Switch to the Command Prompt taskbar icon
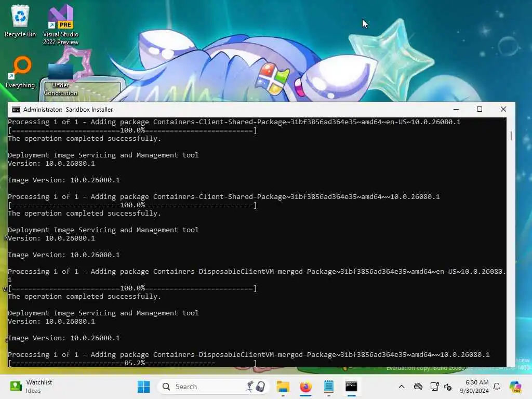532x399 pixels. pos(351,387)
